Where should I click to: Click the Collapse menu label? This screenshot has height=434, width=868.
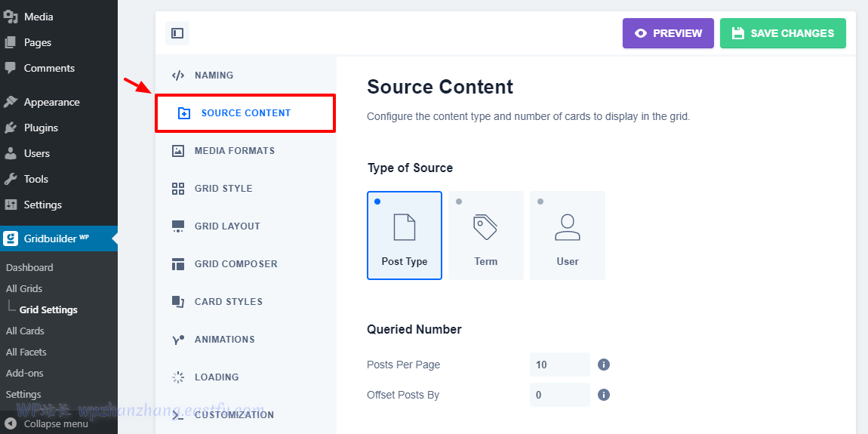[x=56, y=424]
